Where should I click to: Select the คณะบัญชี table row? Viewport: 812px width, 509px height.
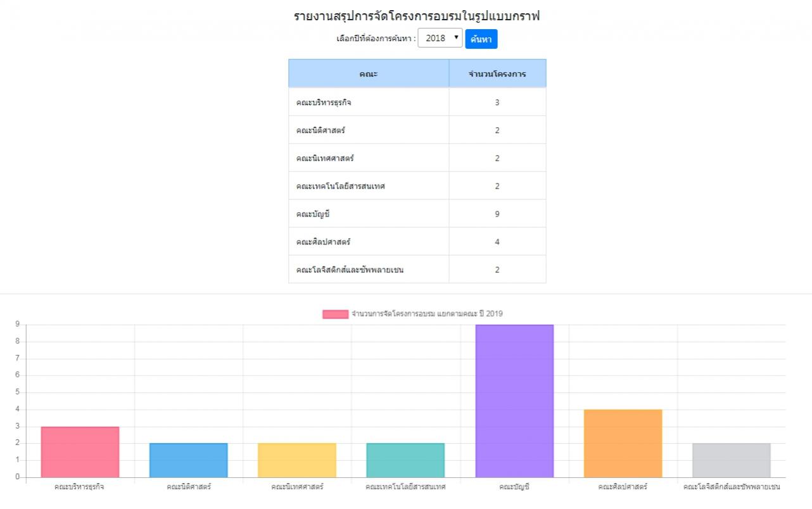(x=417, y=214)
